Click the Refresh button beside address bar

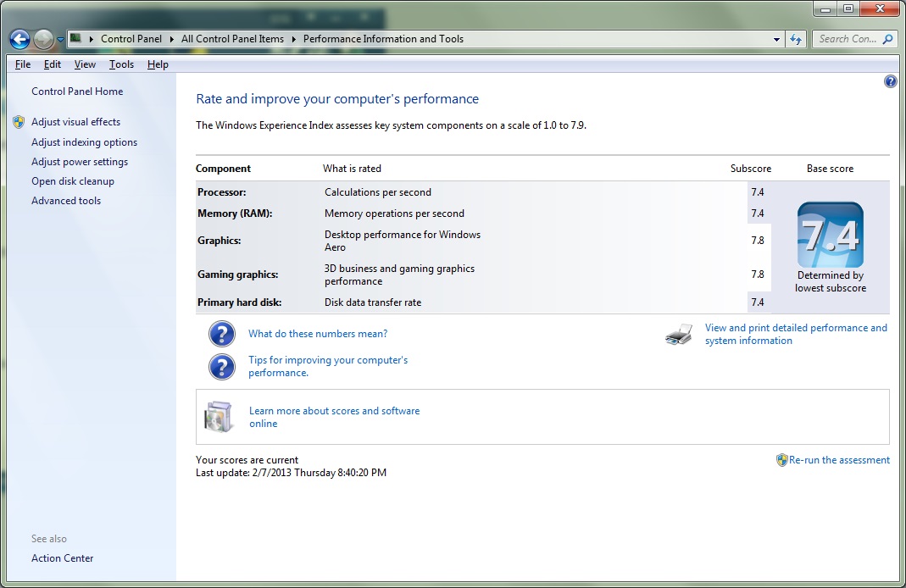[x=796, y=39]
